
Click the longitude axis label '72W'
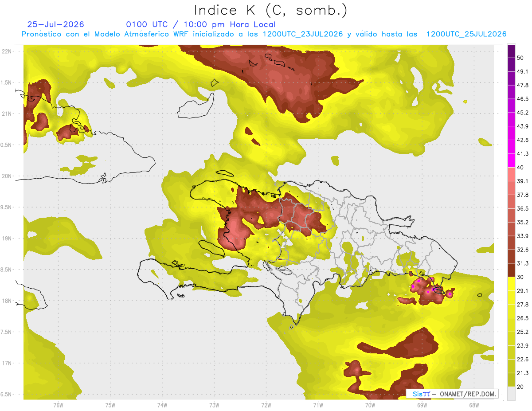[x=266, y=405]
